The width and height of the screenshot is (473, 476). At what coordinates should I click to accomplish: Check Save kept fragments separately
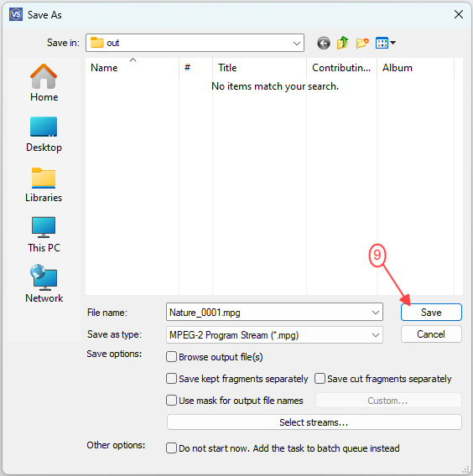tap(171, 379)
